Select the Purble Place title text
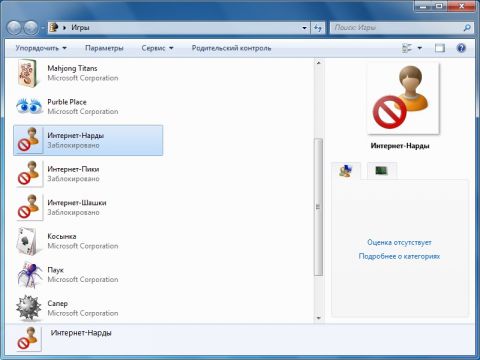Image resolution: width=480 pixels, height=360 pixels. (x=67, y=102)
